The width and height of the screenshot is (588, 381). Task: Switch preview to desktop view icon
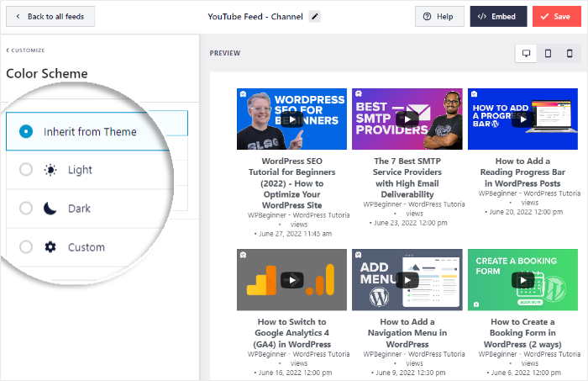[x=526, y=53]
